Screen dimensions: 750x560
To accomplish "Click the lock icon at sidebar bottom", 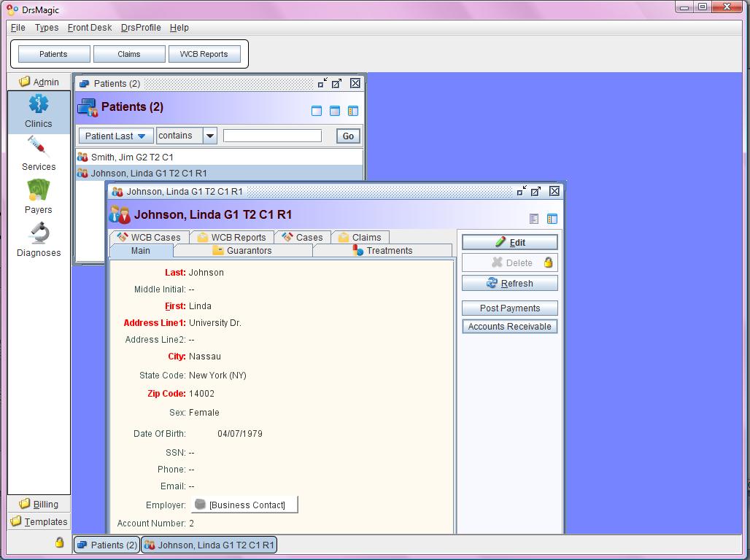I will (59, 542).
